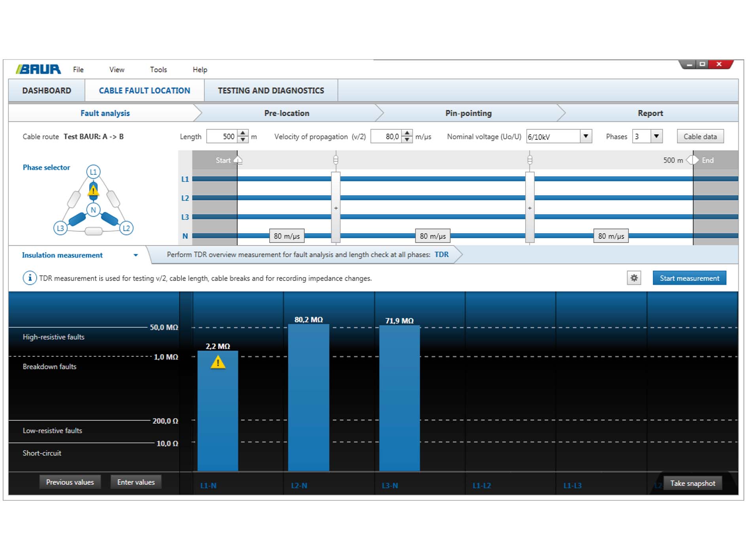Click the warning icon on the L1-N bar
747x560 pixels.
(x=217, y=362)
